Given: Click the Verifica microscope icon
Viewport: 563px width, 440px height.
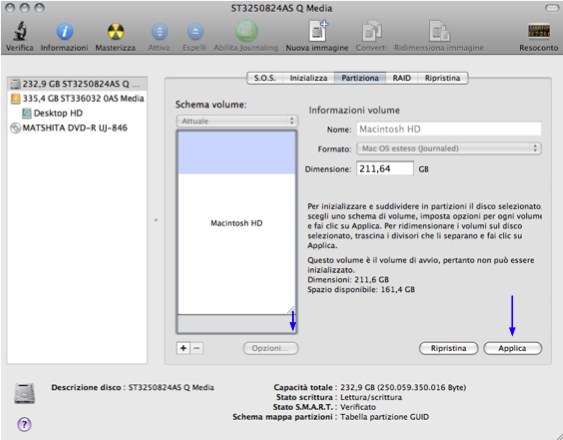Looking at the screenshot, I should click(20, 31).
